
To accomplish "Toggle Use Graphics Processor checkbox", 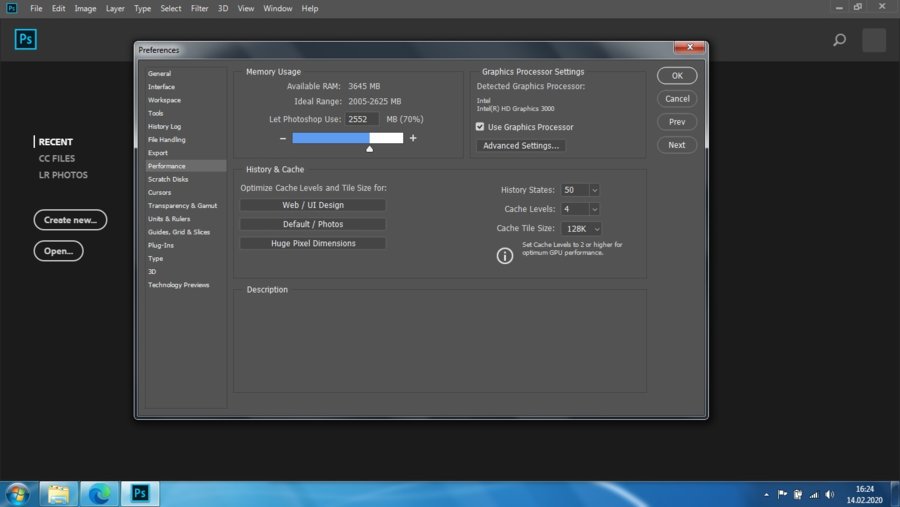I will (480, 126).
